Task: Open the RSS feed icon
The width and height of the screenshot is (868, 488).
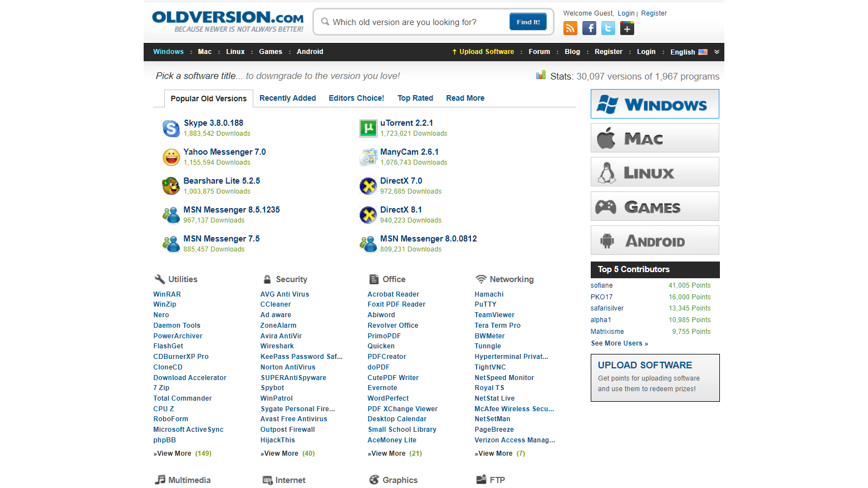Action: pos(570,28)
